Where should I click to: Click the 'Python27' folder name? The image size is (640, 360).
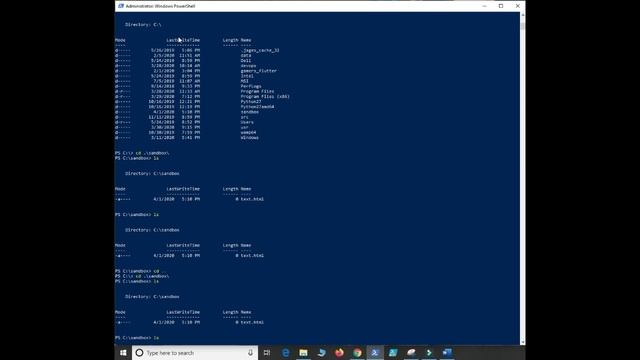251,102
